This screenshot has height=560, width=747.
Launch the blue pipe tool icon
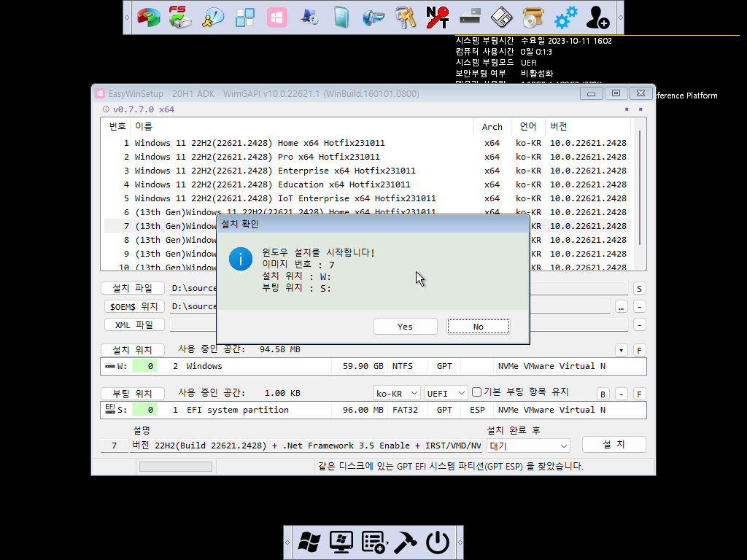click(x=373, y=17)
